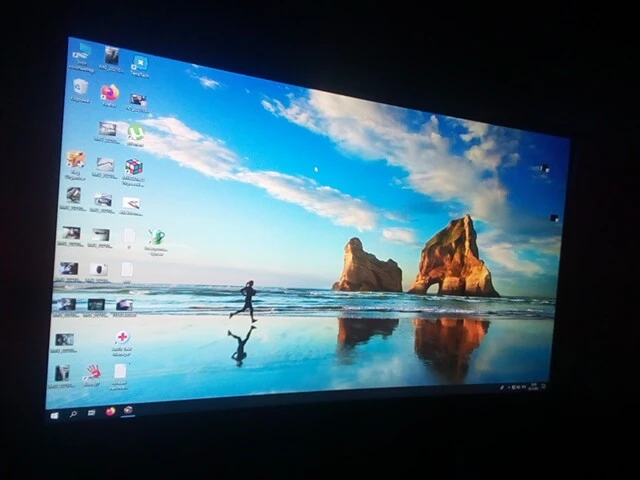The image size is (640, 480).
Task: Open the Recycle Bin desktop icon
Action: point(80,90)
